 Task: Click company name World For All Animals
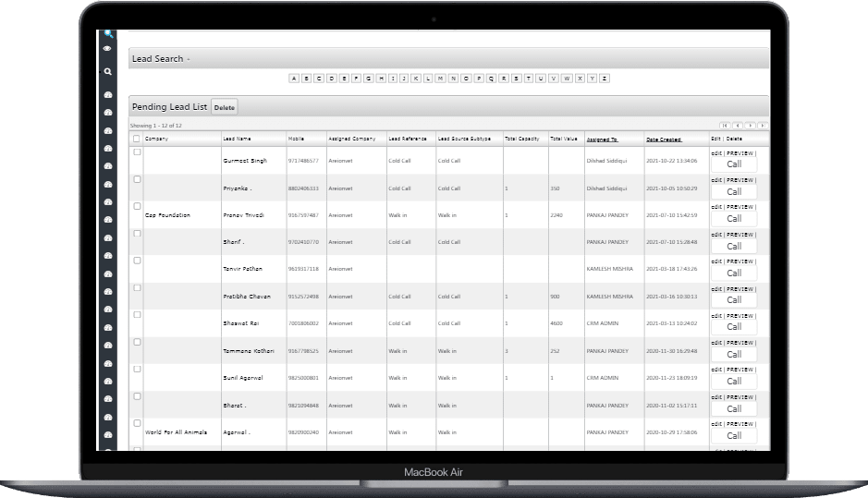point(176,432)
